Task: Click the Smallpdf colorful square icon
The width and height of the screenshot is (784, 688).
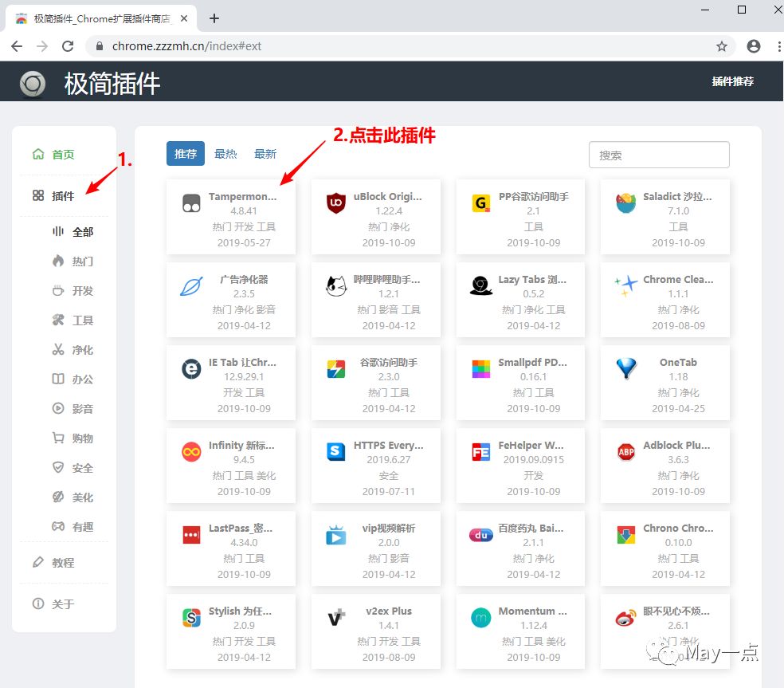Action: [x=481, y=369]
